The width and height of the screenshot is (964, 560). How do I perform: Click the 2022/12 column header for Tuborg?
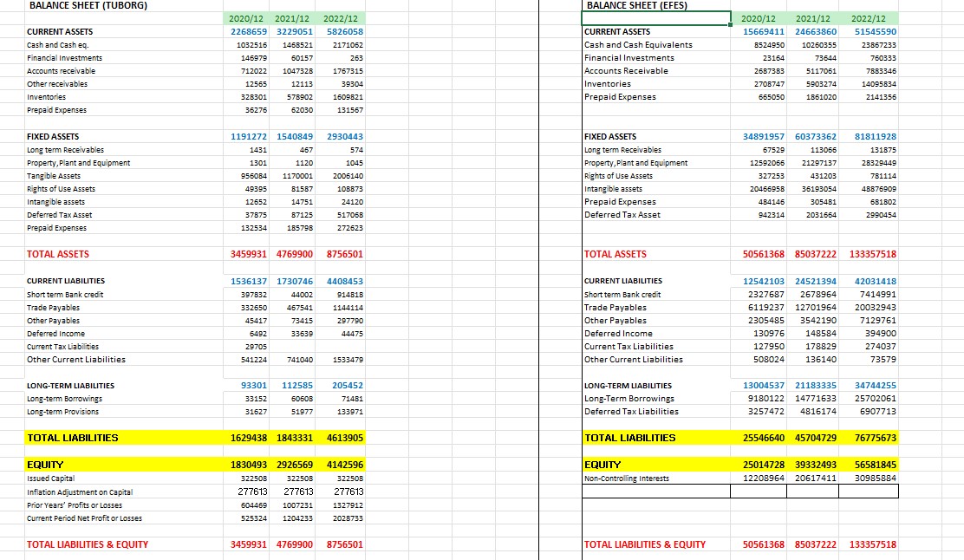coord(341,17)
